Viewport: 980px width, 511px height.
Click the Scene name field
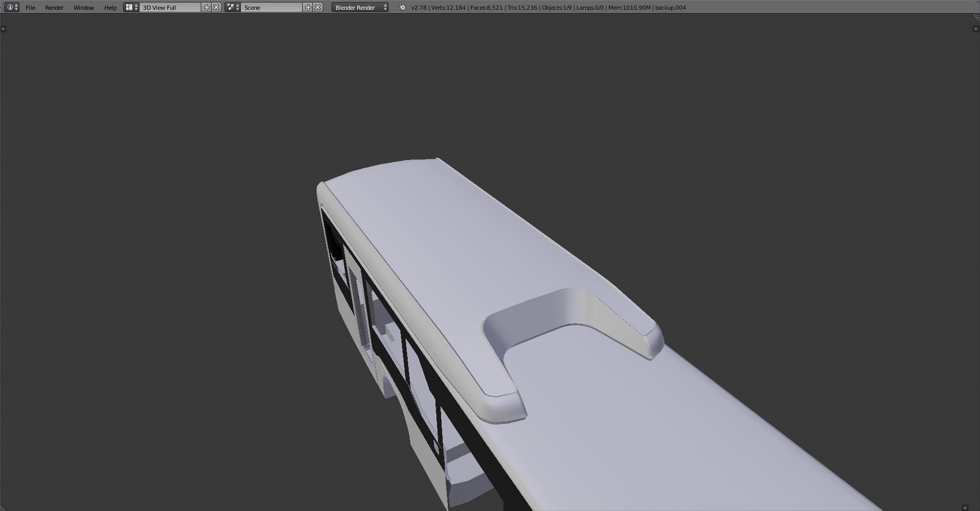(271, 8)
